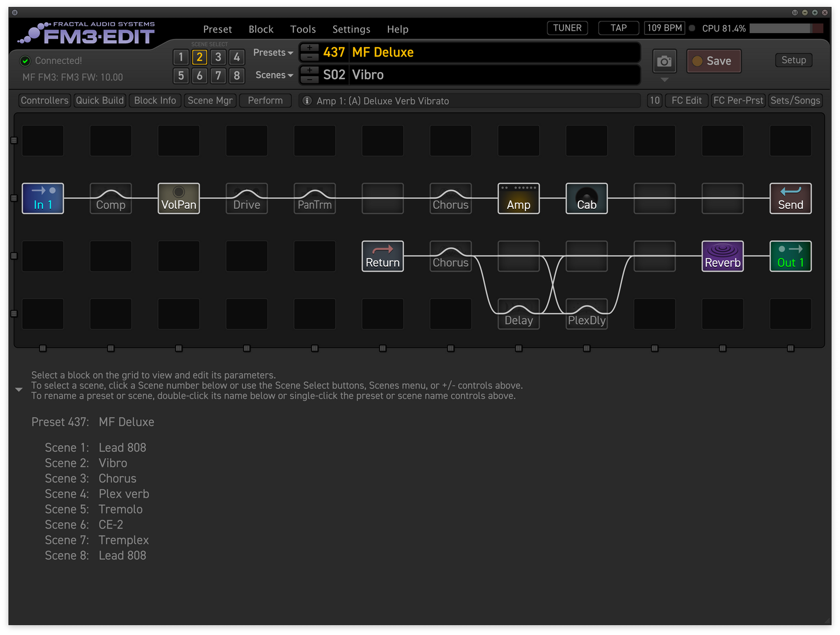Select the In 1 input block
The width and height of the screenshot is (840, 635).
click(42, 198)
